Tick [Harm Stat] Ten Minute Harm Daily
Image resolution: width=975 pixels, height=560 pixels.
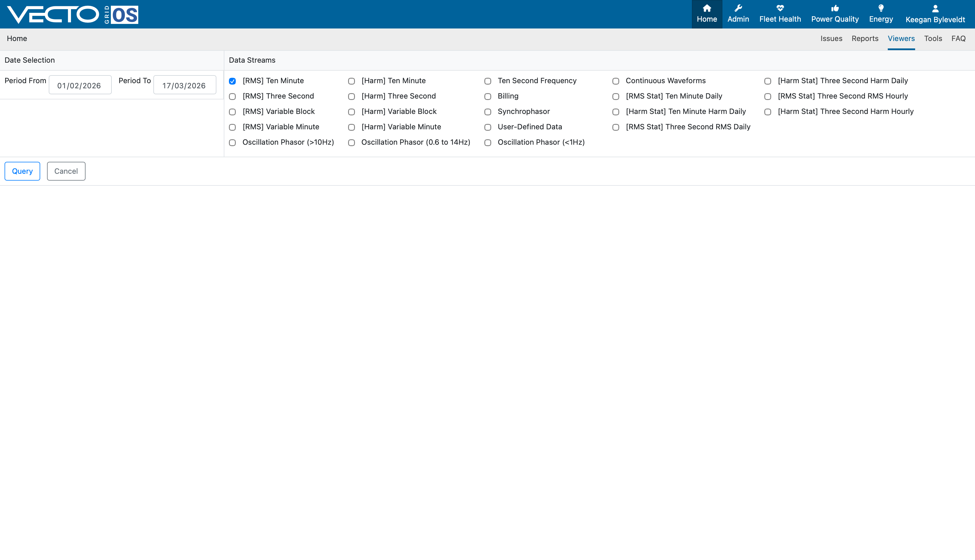point(616,112)
